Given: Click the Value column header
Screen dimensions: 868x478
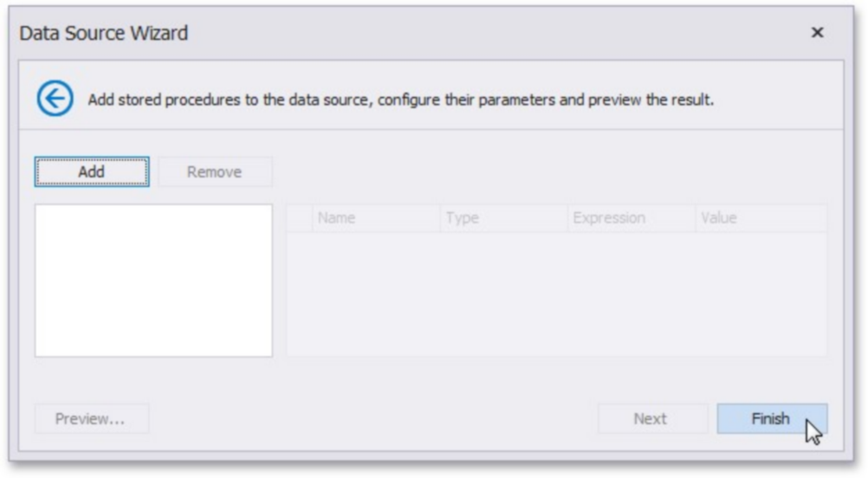Looking at the screenshot, I should point(759,218).
